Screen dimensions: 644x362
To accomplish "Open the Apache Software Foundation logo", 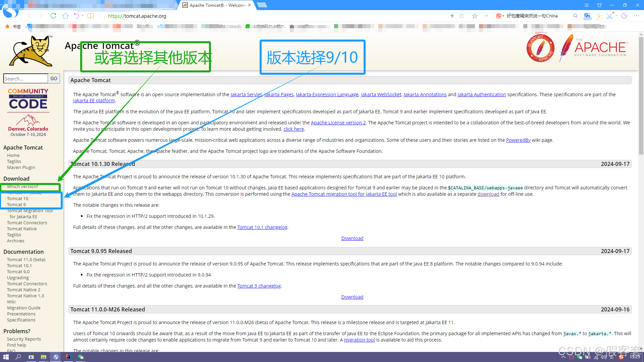I will (593, 48).
